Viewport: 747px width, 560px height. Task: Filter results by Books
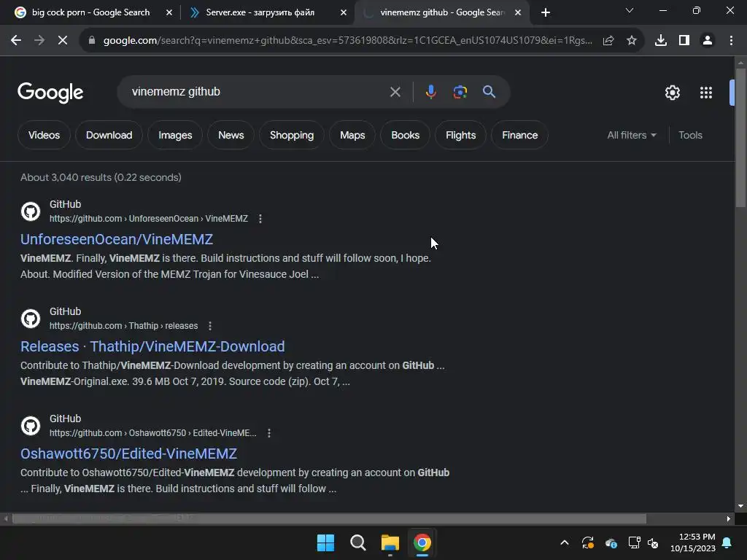pos(406,135)
